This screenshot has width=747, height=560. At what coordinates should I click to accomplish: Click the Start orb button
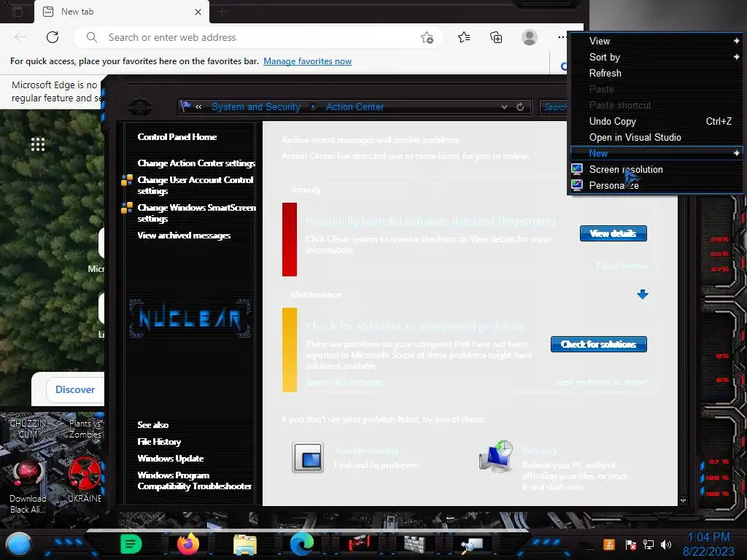(x=18, y=544)
